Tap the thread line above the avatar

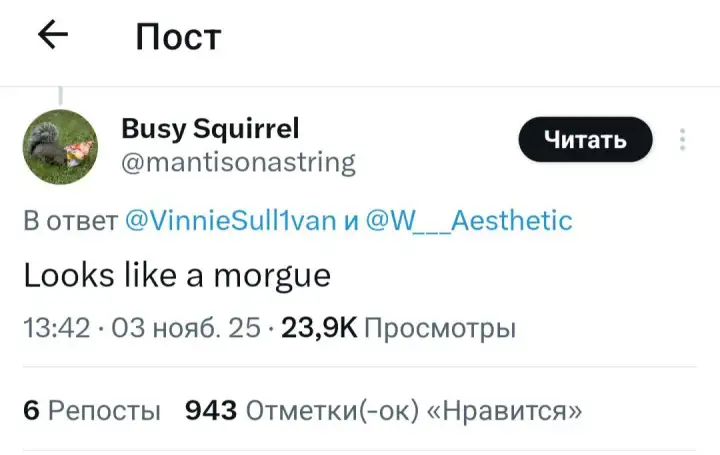pyautogui.click(x=60, y=95)
